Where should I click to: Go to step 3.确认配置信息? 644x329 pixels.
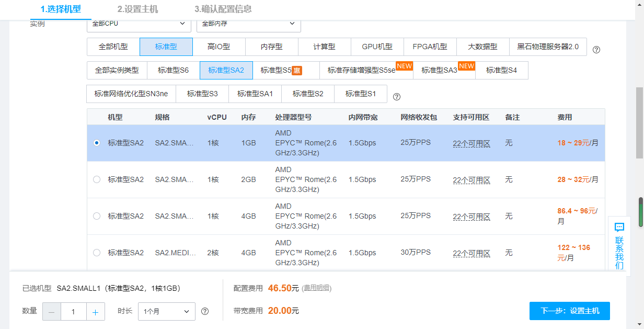pyautogui.click(x=223, y=9)
